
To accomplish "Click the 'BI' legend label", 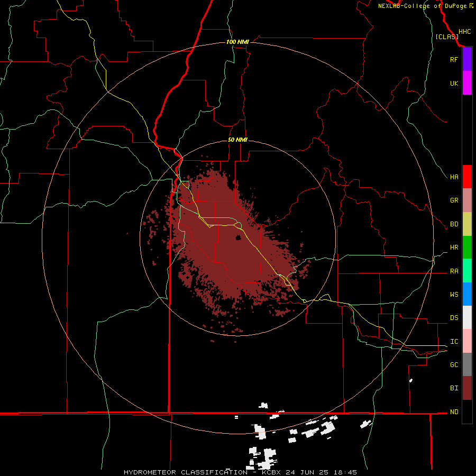I will (x=454, y=388).
